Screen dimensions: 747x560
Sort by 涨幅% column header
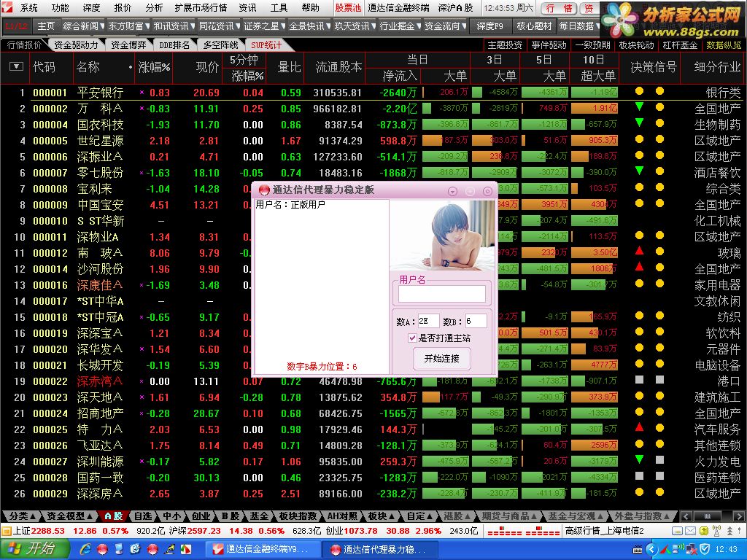[x=154, y=67]
